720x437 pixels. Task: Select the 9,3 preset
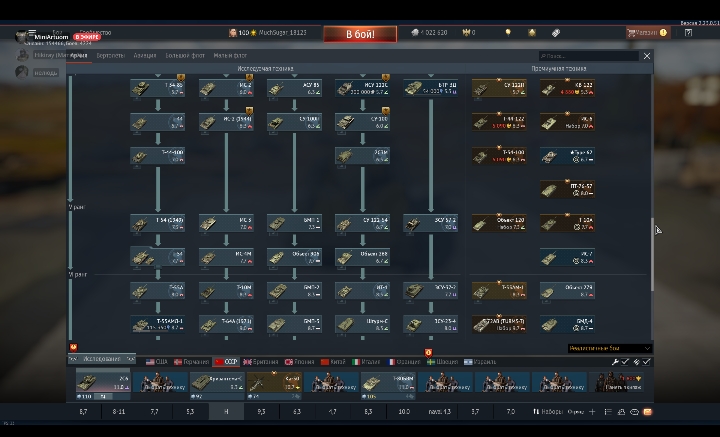click(261, 412)
